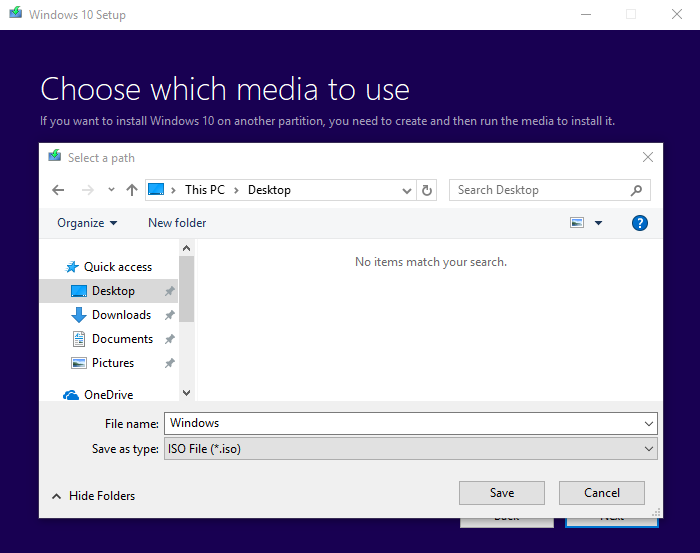Screen dimensions: 700x553
Task: Open the blue Help icon
Action: pos(640,223)
